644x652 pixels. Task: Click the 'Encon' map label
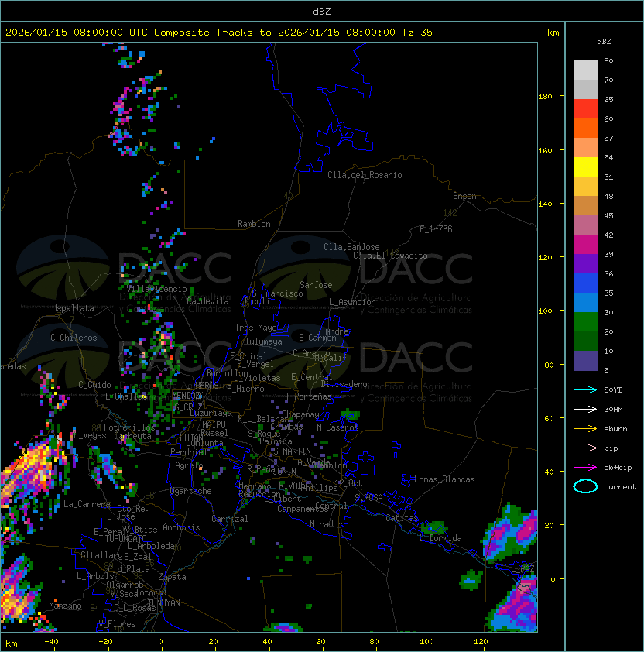pyautogui.click(x=464, y=196)
